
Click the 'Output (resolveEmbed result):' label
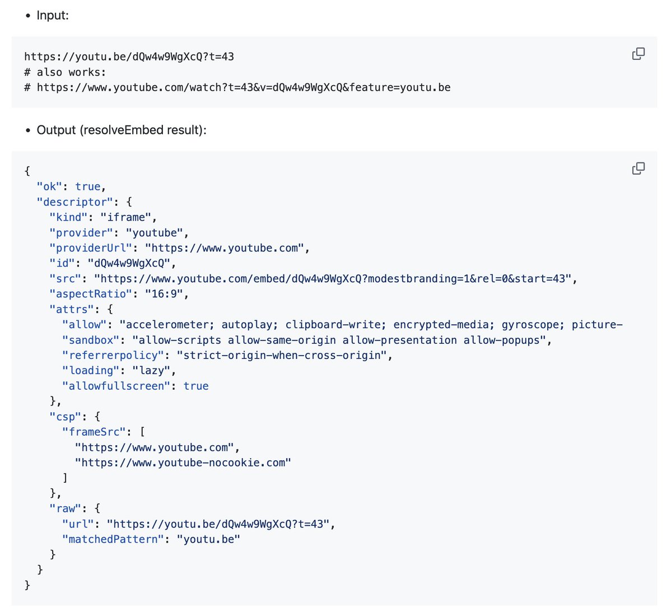click(122, 130)
